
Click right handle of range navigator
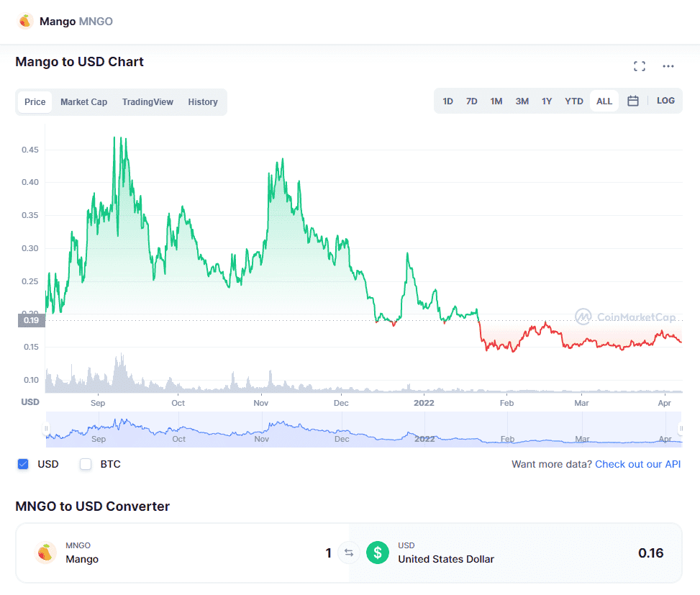click(681, 429)
